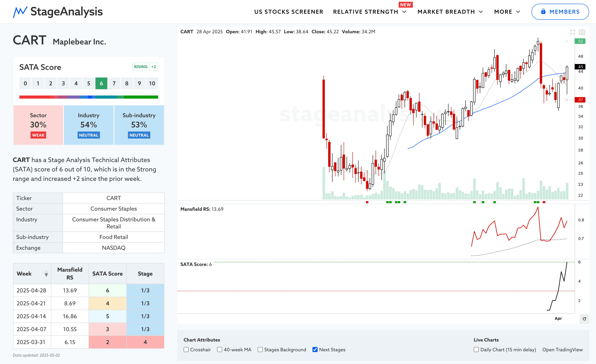Select the 2025-04-07 week row
The width and height of the screenshot is (596, 364).
[89, 329]
